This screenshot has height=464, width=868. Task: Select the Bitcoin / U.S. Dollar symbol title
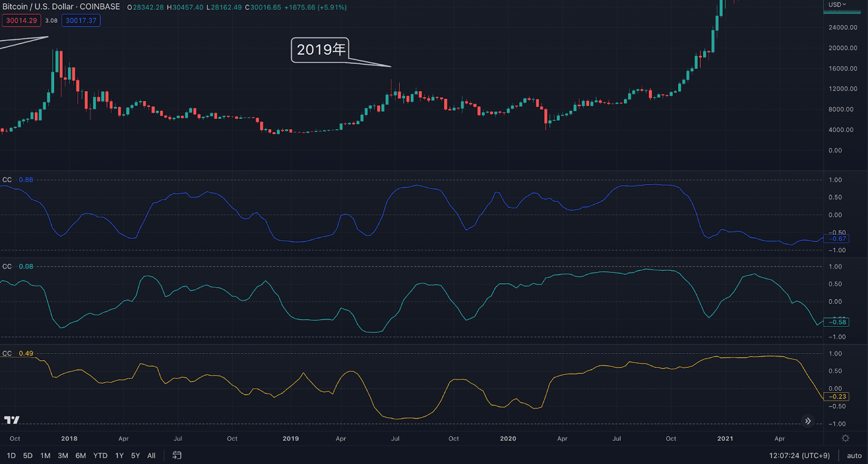click(61, 7)
